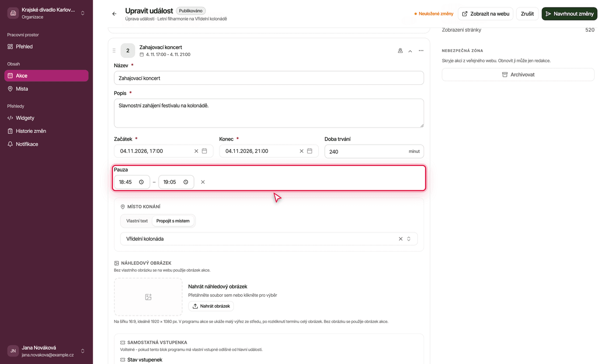Viewport: 612px width, 364px height.
Task: Click the Publikováno status badge
Action: click(x=191, y=10)
